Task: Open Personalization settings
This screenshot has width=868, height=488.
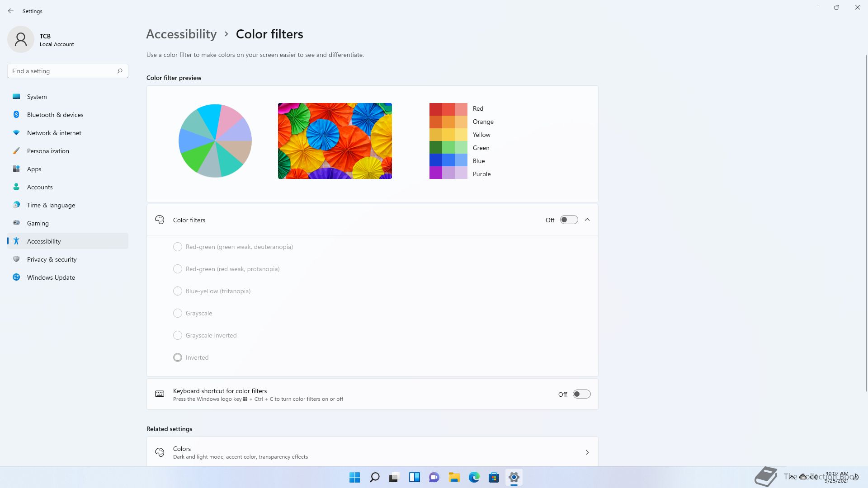Action: click(68, 150)
